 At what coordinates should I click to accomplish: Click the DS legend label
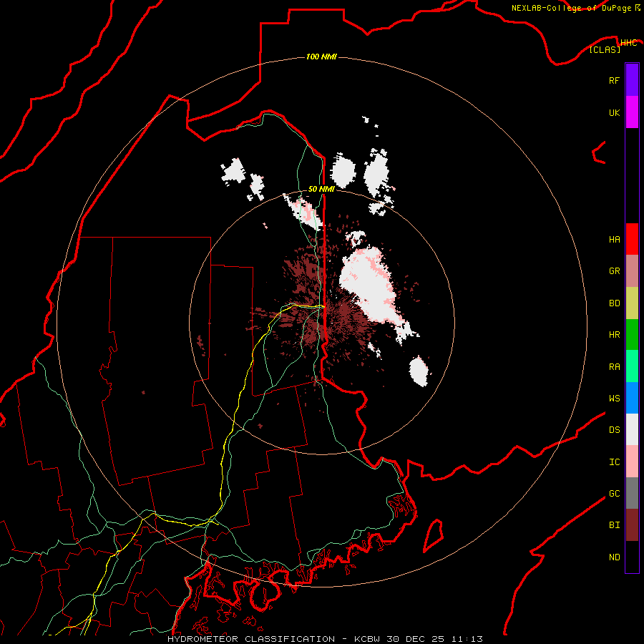tap(614, 430)
